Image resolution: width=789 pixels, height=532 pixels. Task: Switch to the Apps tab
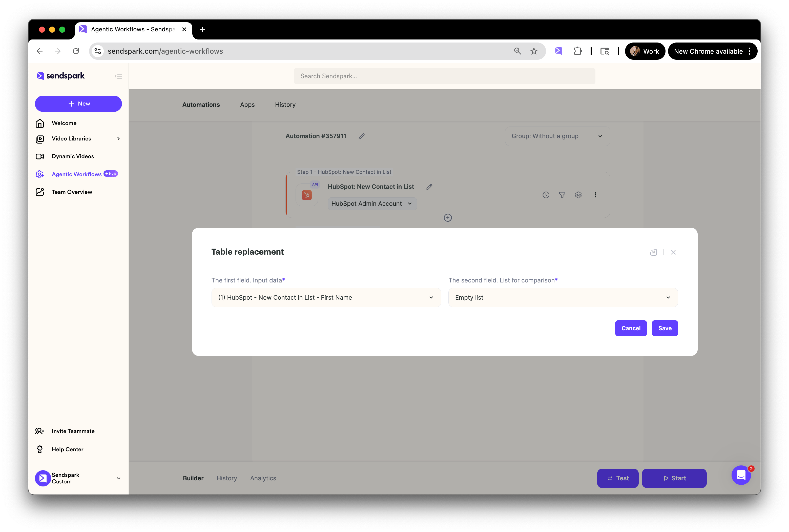click(247, 105)
